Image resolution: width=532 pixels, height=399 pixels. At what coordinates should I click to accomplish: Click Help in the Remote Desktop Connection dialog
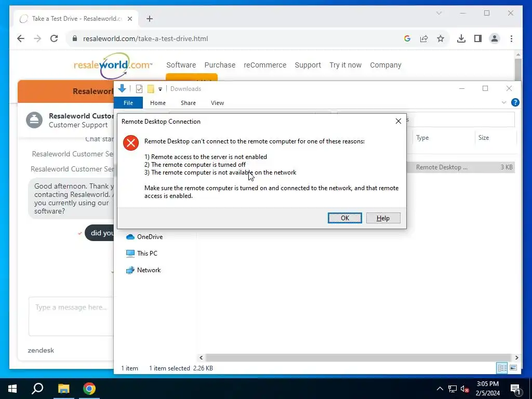[x=383, y=218]
